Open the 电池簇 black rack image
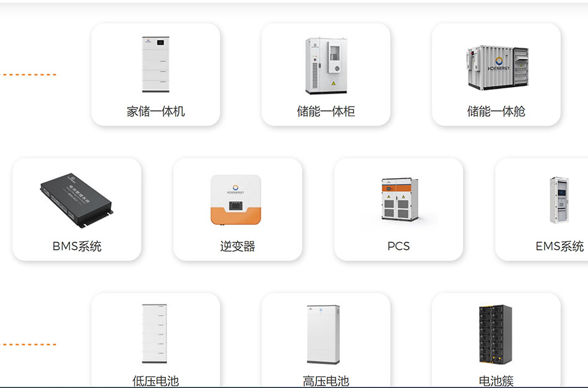Screen dimensions: 588x388 [x=495, y=334]
